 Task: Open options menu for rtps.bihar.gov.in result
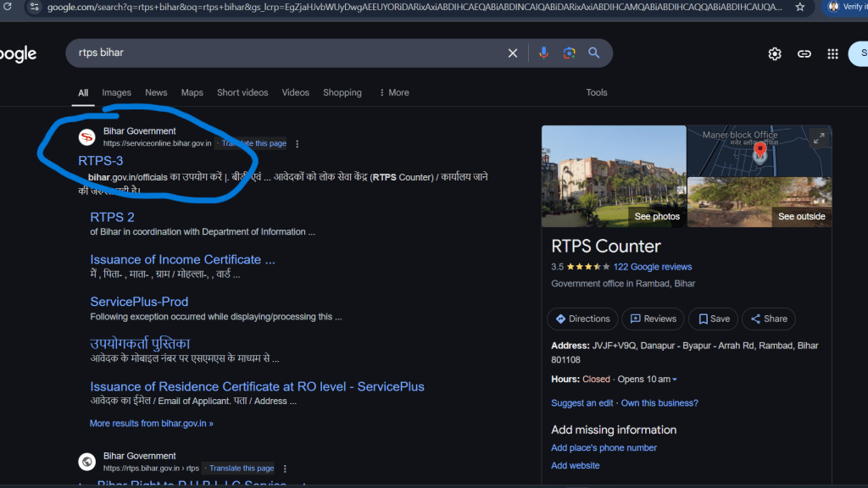click(285, 469)
